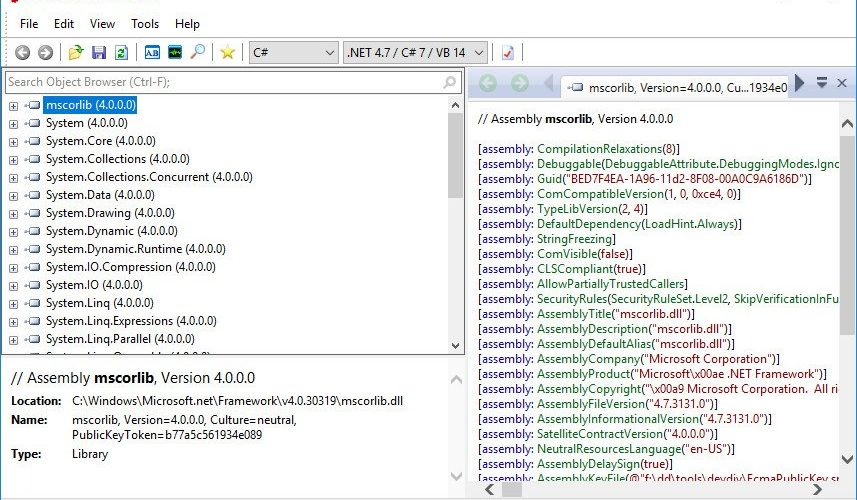This screenshot has width=857, height=500.
Task: Expand the mscorlib (4.0.0.0) node
Action: [x=14, y=106]
